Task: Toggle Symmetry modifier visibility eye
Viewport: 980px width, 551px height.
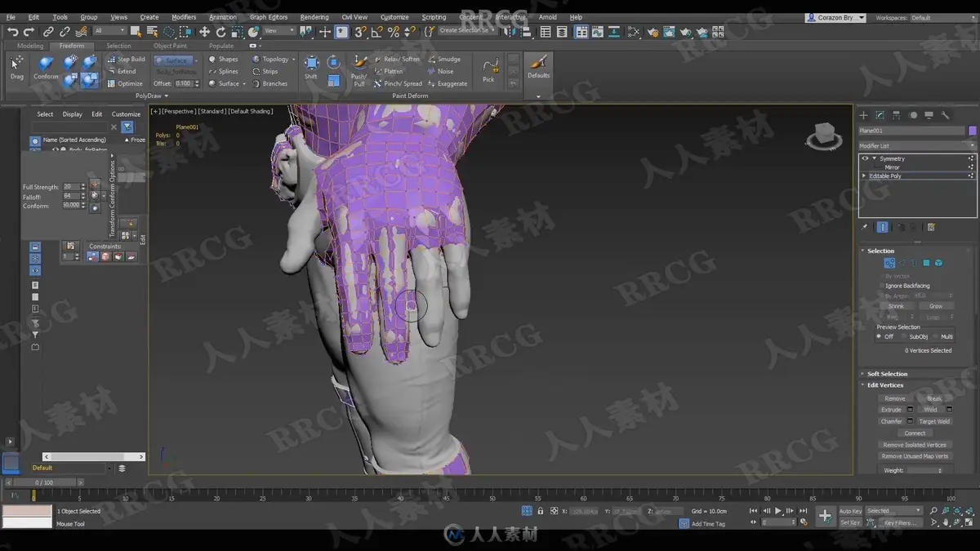Action: [x=865, y=158]
